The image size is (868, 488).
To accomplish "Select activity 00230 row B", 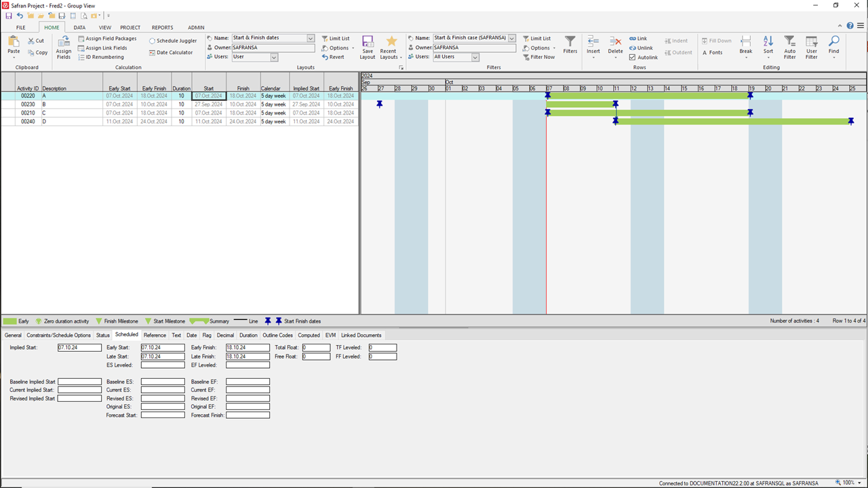I will pyautogui.click(x=179, y=104).
